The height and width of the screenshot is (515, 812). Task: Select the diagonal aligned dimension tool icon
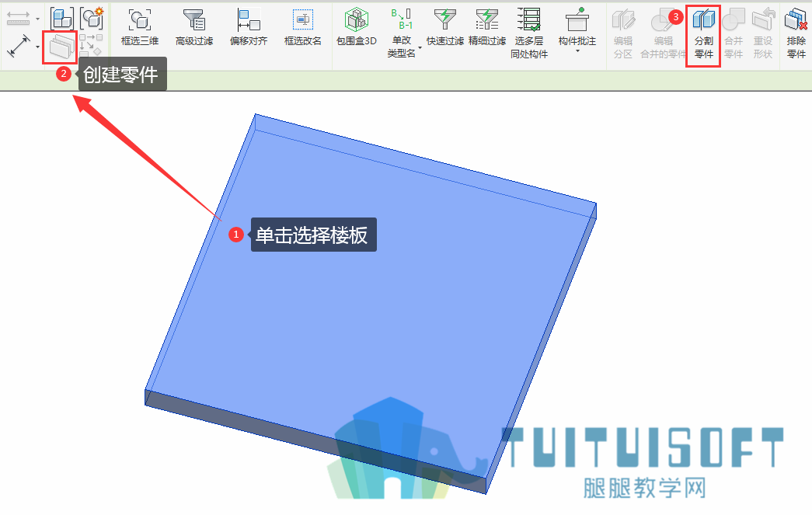[x=18, y=46]
